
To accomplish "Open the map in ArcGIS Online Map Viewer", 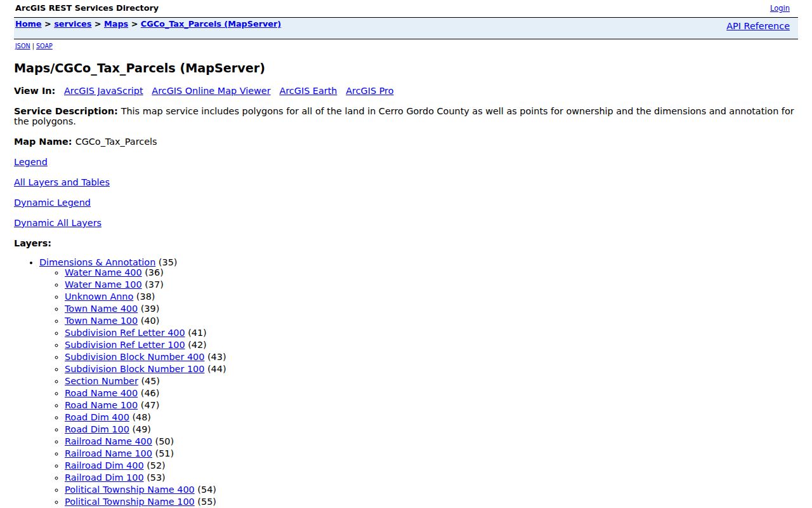I will (211, 91).
